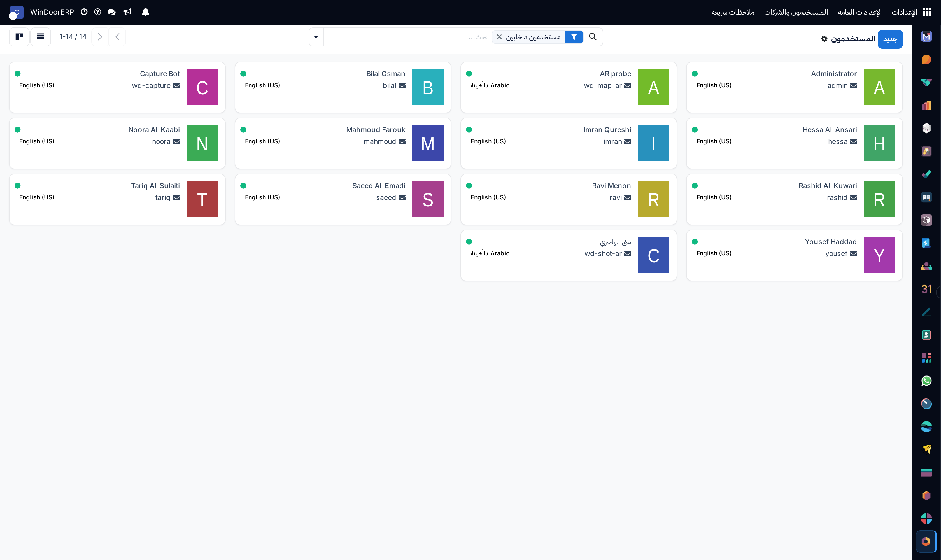Open the WhatsApp app
The height and width of the screenshot is (560, 941).
926,381
